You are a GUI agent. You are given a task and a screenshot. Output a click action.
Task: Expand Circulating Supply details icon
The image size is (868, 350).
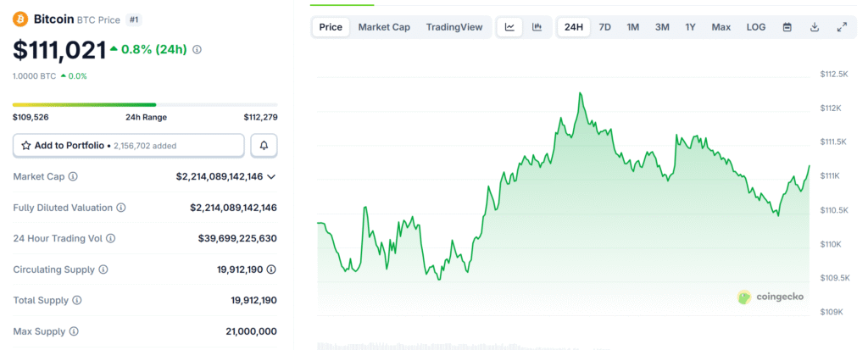tap(271, 269)
